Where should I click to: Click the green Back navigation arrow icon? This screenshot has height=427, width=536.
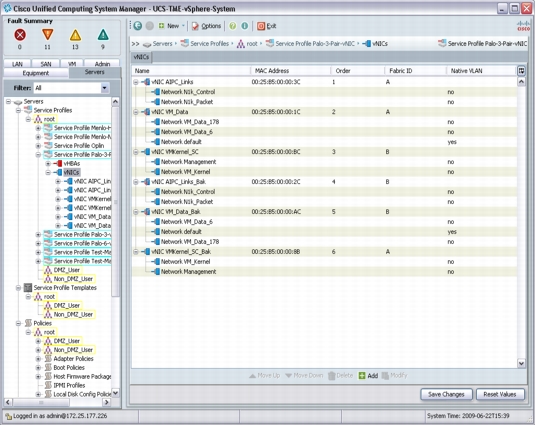[138, 26]
